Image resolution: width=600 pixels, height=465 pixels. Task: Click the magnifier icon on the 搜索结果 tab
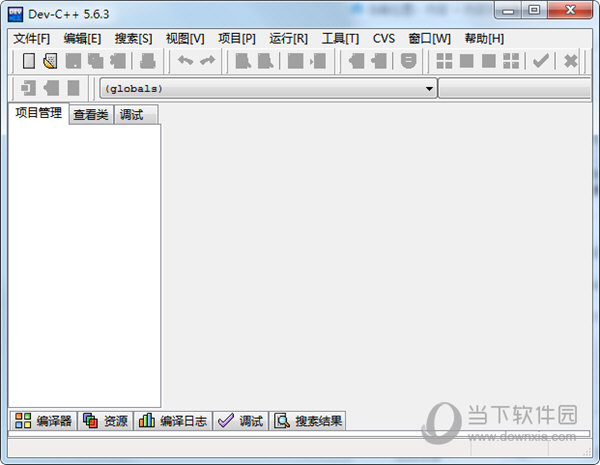point(282,421)
